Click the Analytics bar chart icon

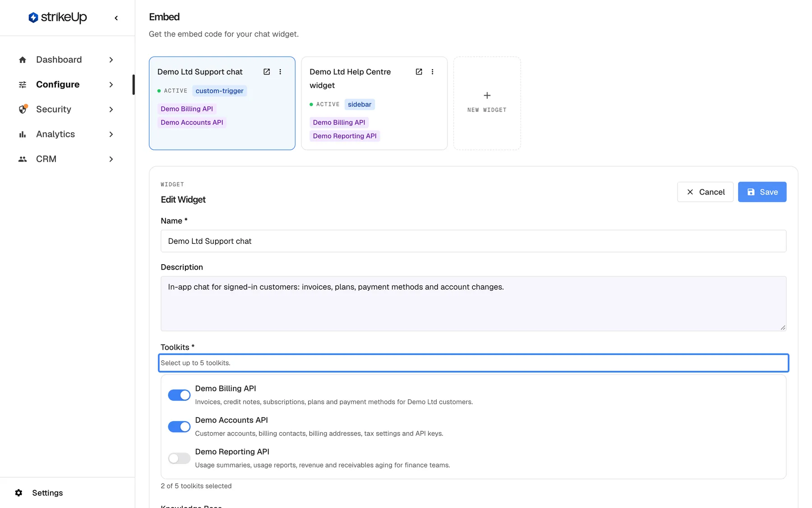pos(23,134)
